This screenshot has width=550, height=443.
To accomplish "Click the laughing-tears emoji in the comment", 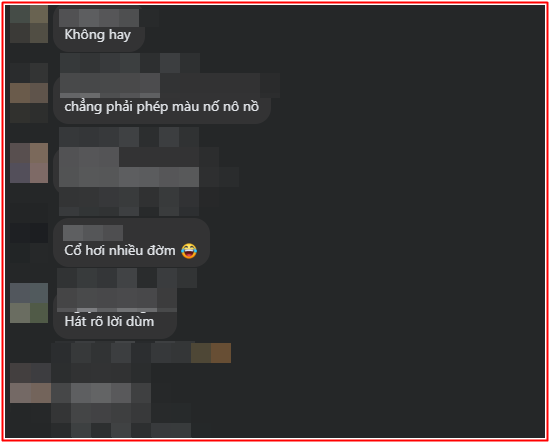I will (189, 250).
